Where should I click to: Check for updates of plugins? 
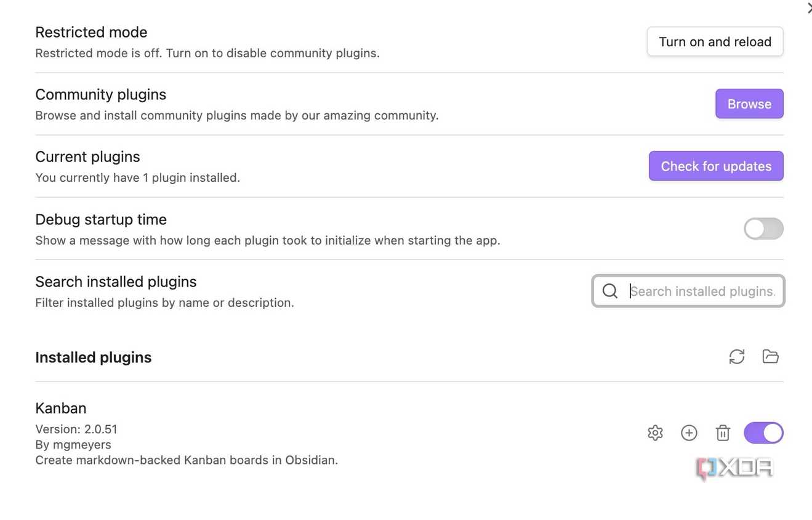716,166
